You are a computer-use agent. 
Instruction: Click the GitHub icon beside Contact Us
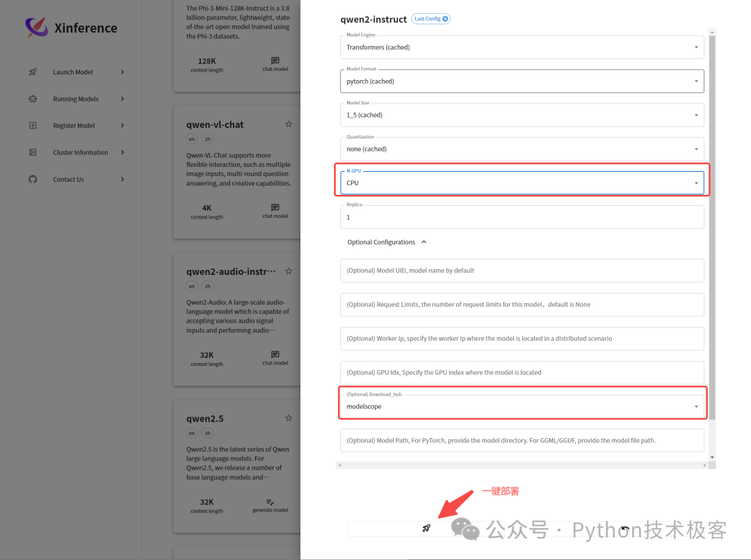click(x=33, y=179)
